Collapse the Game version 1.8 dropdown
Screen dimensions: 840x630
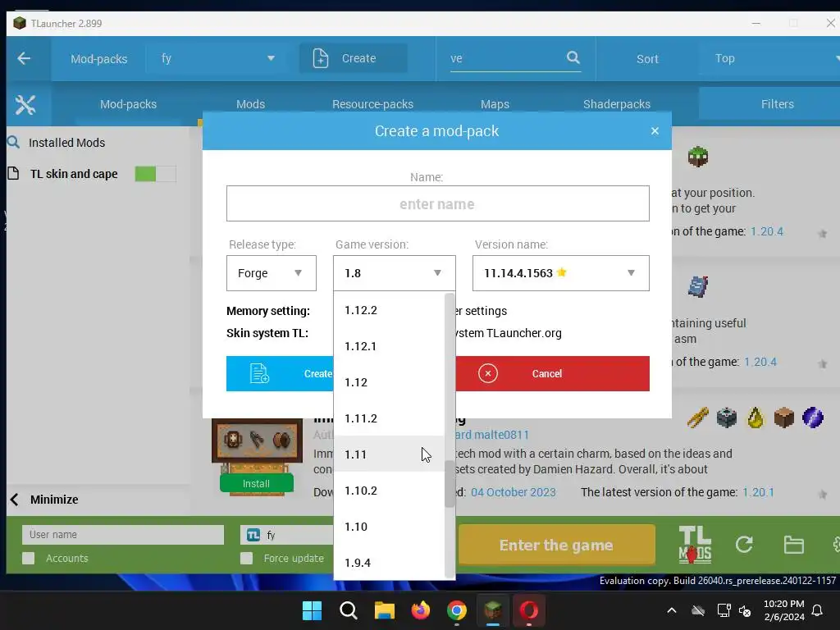(395, 273)
